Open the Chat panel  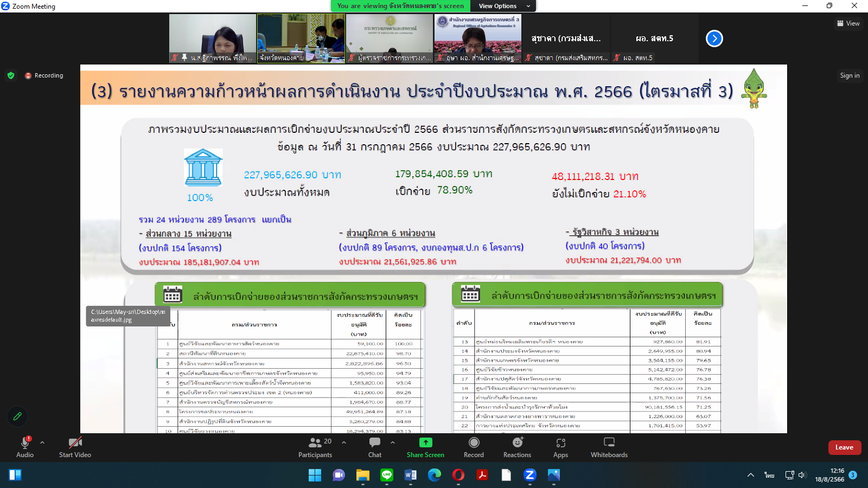(x=375, y=447)
